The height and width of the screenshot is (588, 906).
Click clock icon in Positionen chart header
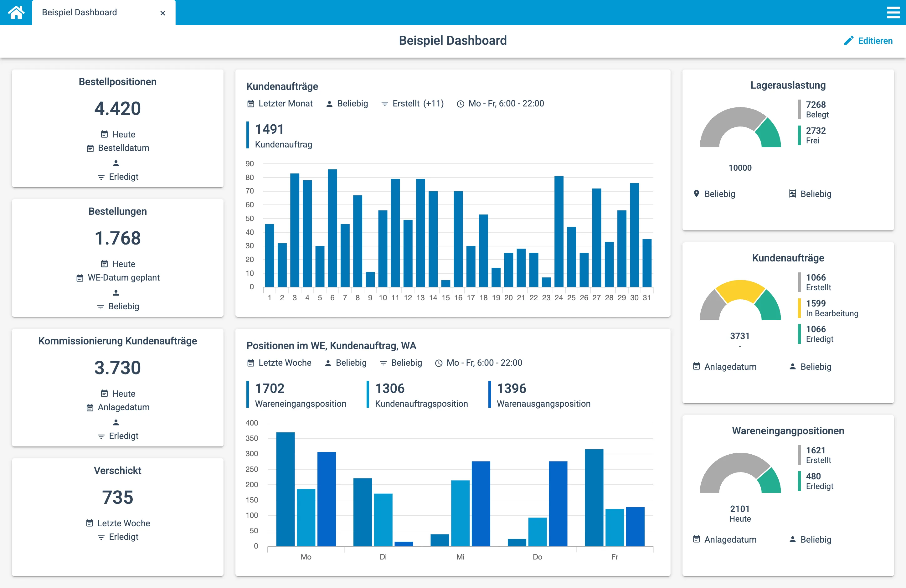[x=439, y=363]
